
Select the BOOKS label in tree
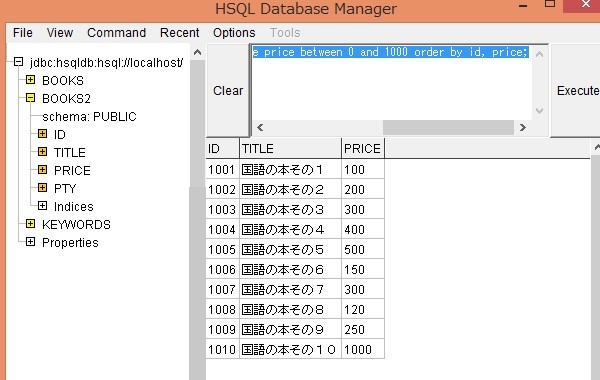[63, 81]
